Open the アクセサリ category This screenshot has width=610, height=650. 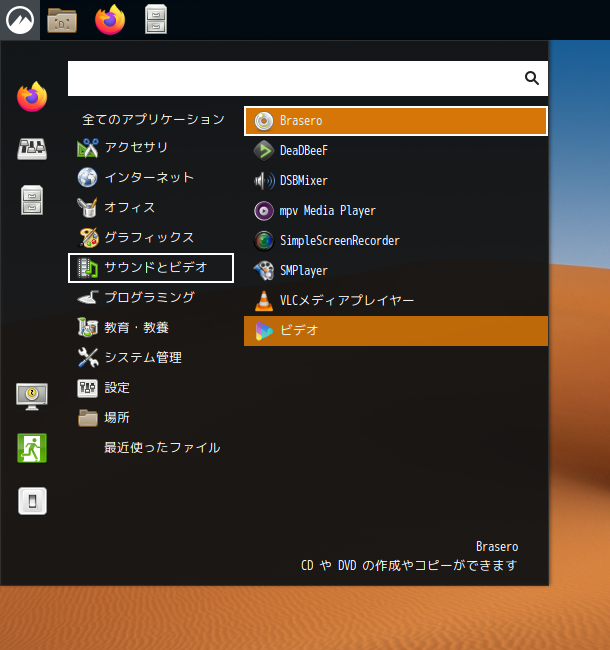click(x=151, y=148)
